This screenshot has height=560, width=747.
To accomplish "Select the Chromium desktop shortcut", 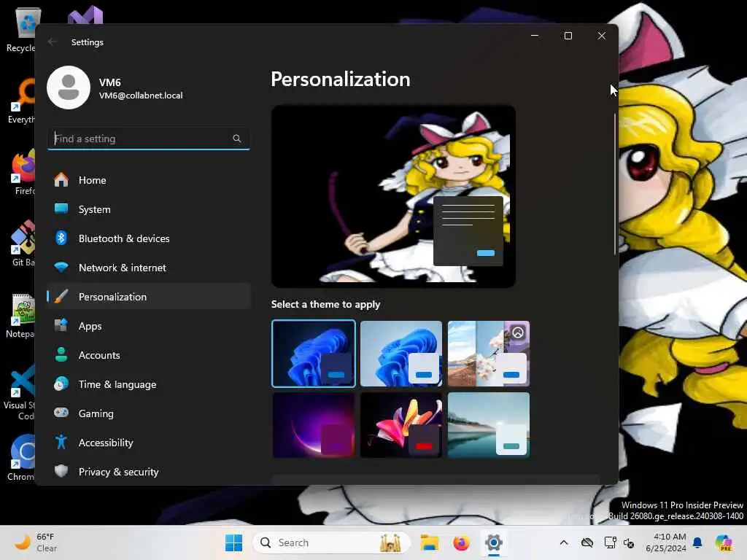I will 21,458.
